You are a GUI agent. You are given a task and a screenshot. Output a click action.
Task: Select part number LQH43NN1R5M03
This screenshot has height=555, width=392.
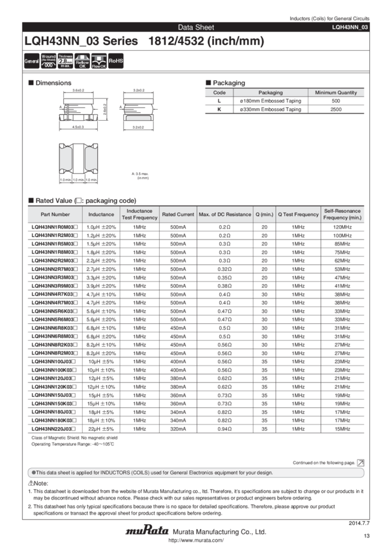click(x=54, y=244)
